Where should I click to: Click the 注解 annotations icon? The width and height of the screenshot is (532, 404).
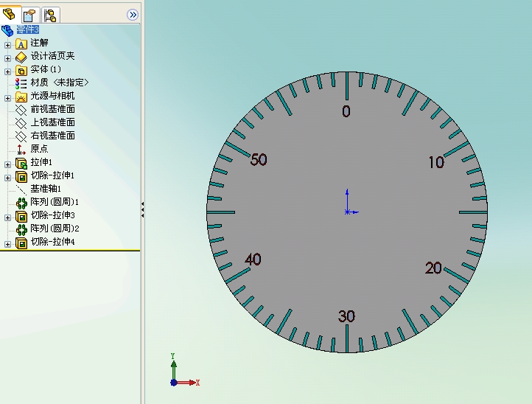point(21,44)
